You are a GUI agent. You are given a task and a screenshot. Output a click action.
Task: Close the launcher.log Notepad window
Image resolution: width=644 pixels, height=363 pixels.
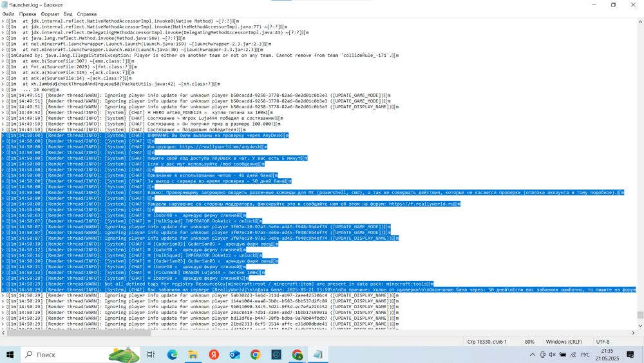[633, 5]
